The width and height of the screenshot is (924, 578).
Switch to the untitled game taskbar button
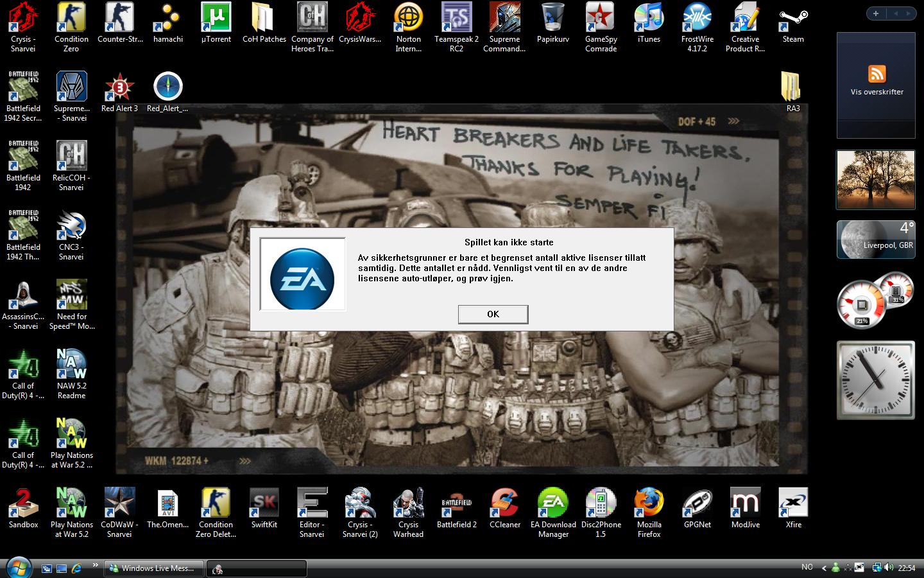[257, 568]
